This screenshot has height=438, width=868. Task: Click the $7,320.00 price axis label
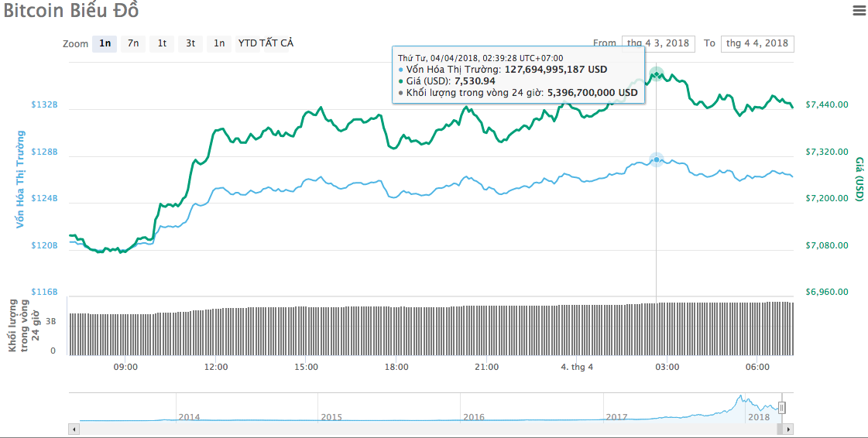coord(826,152)
